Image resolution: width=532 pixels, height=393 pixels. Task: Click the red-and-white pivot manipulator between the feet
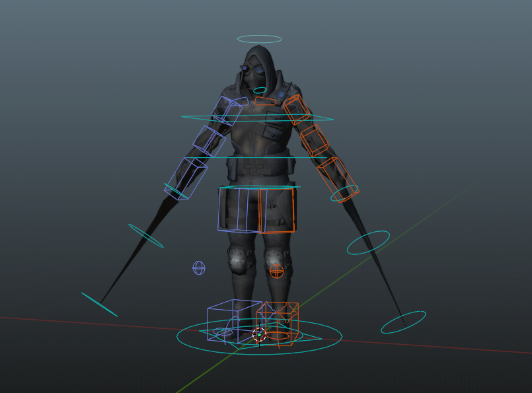[260, 335]
